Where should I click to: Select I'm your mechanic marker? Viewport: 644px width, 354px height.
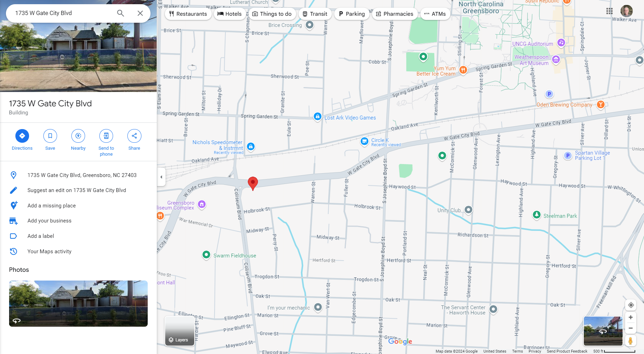coord(318,307)
